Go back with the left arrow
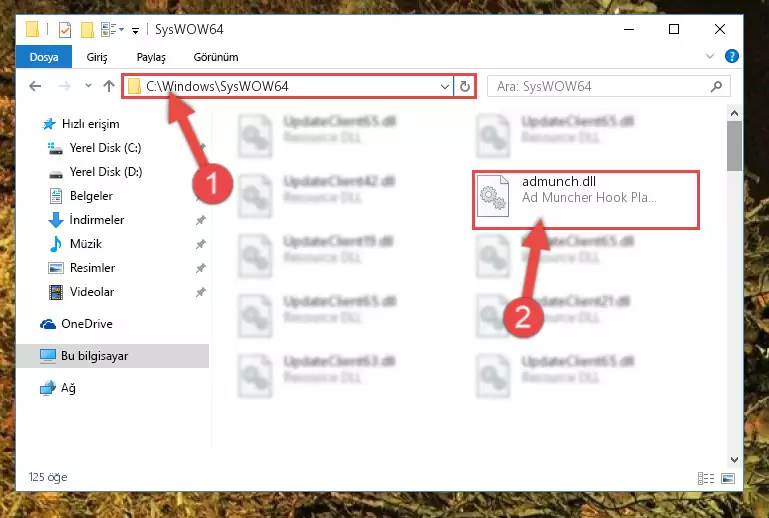This screenshot has width=769, height=518. pyautogui.click(x=35, y=86)
